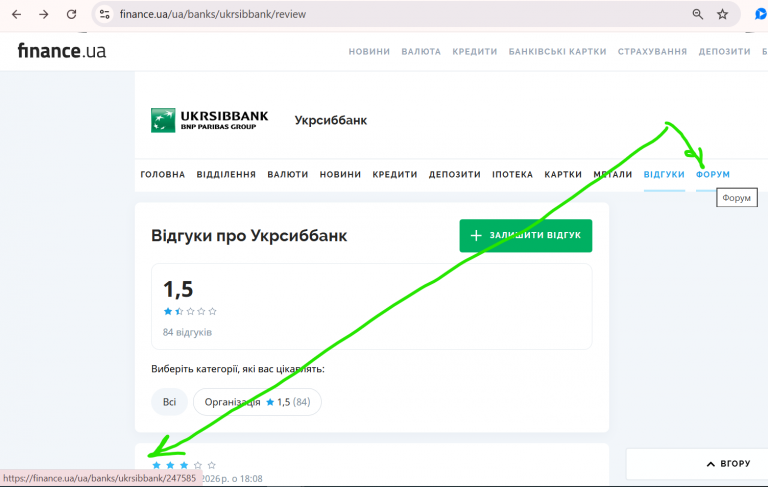Open the БАНКІВСЬКІ КАРТКИ top menu section
Screen dimensions: 768x487
(557, 51)
